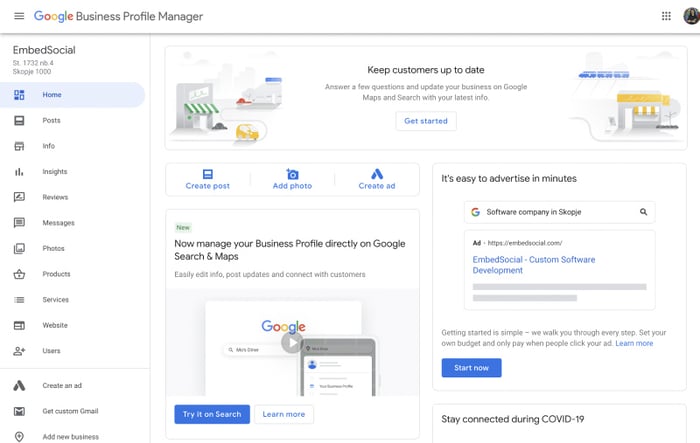Click the Photos gallery icon
The width and height of the screenshot is (700, 443).
point(19,249)
